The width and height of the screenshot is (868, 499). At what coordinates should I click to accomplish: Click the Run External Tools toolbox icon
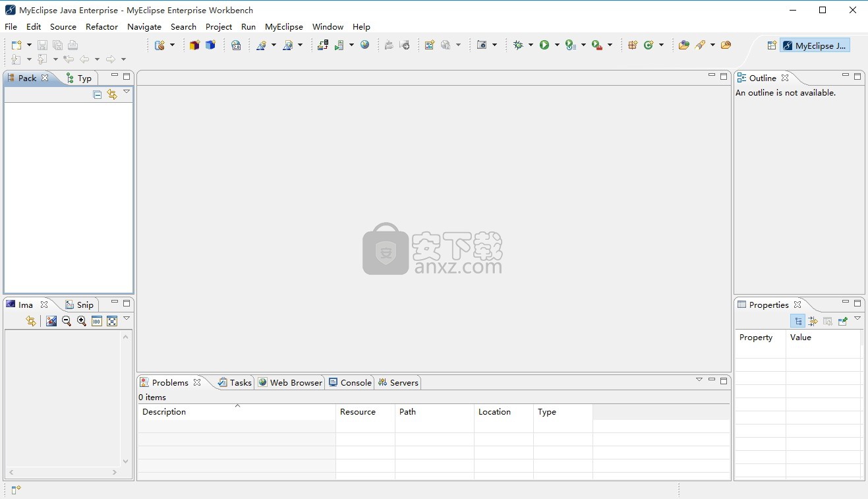click(596, 45)
